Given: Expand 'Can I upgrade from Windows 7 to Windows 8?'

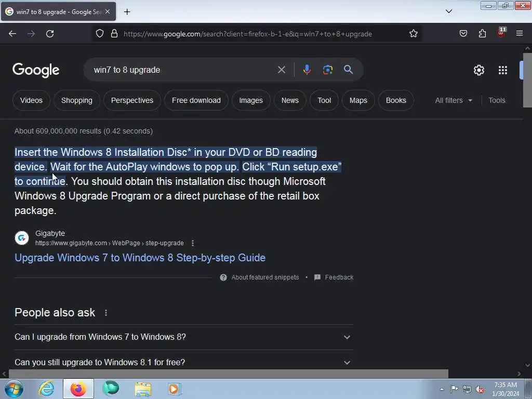Looking at the screenshot, I should [184, 337].
